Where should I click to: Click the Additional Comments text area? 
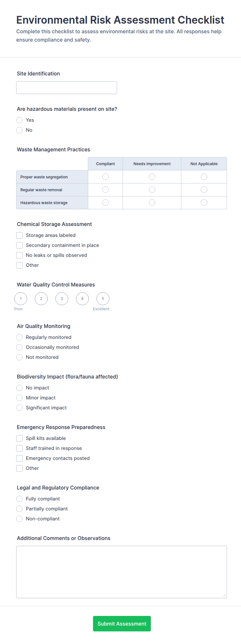122,572
